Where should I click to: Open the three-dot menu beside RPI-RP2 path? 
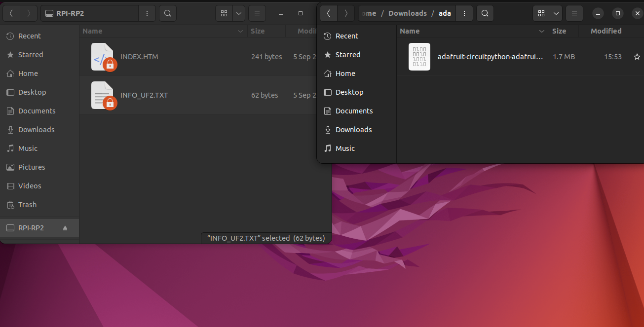click(147, 13)
